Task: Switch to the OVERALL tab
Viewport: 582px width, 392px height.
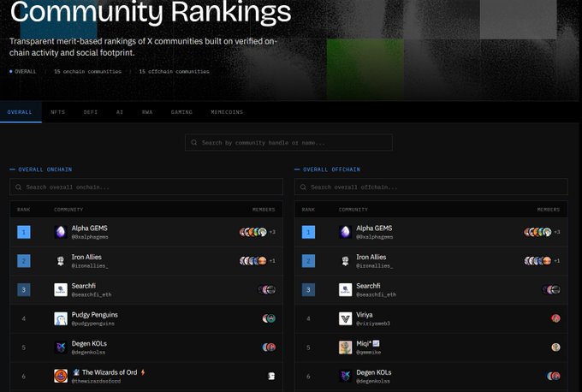Action: pos(20,112)
